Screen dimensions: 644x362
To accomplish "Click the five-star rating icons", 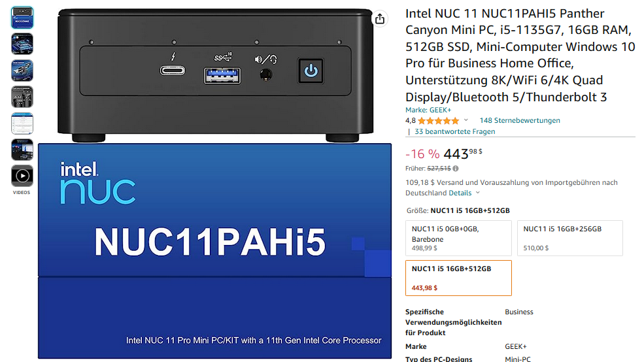I will tap(438, 121).
